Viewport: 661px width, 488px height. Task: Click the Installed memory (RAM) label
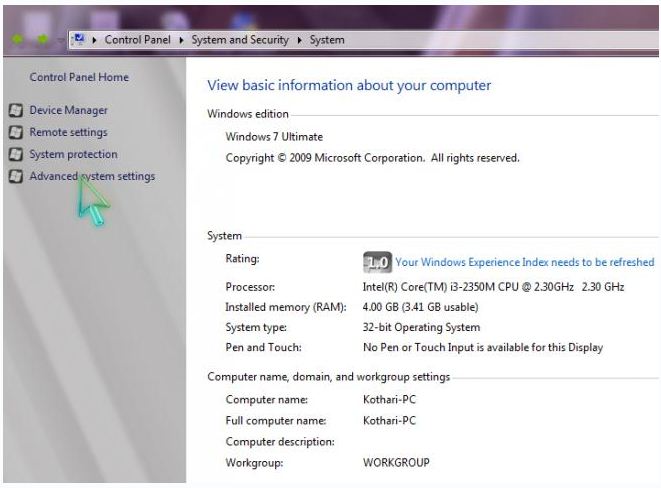[x=286, y=307]
